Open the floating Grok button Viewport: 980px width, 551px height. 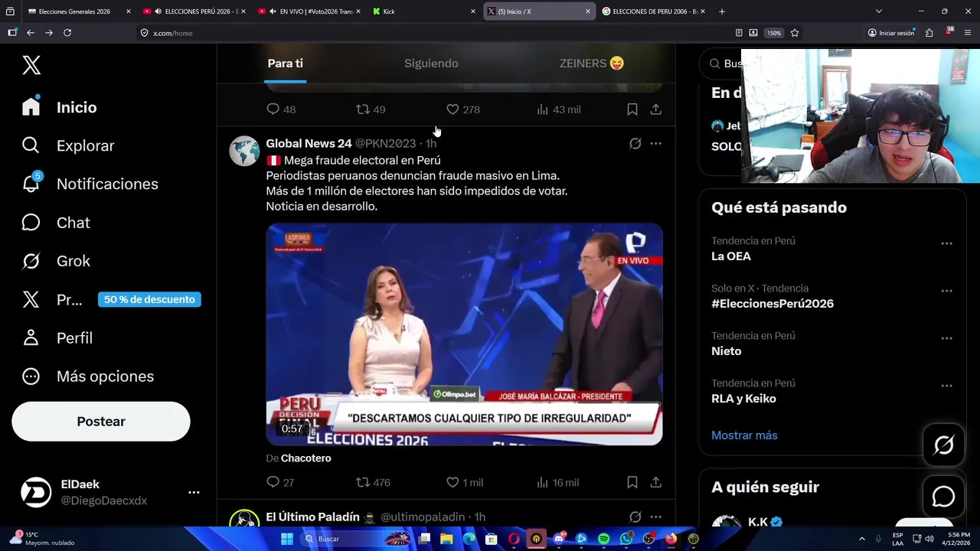click(943, 445)
